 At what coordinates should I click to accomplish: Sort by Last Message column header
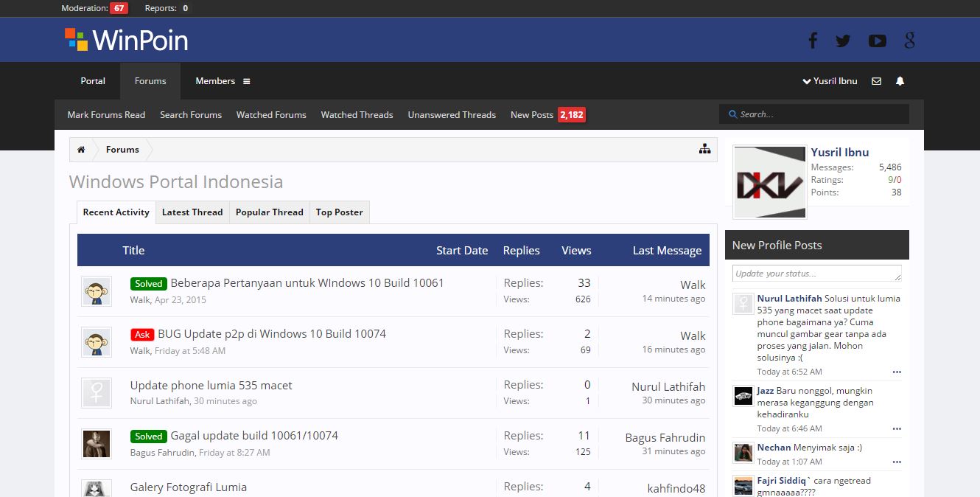667,251
